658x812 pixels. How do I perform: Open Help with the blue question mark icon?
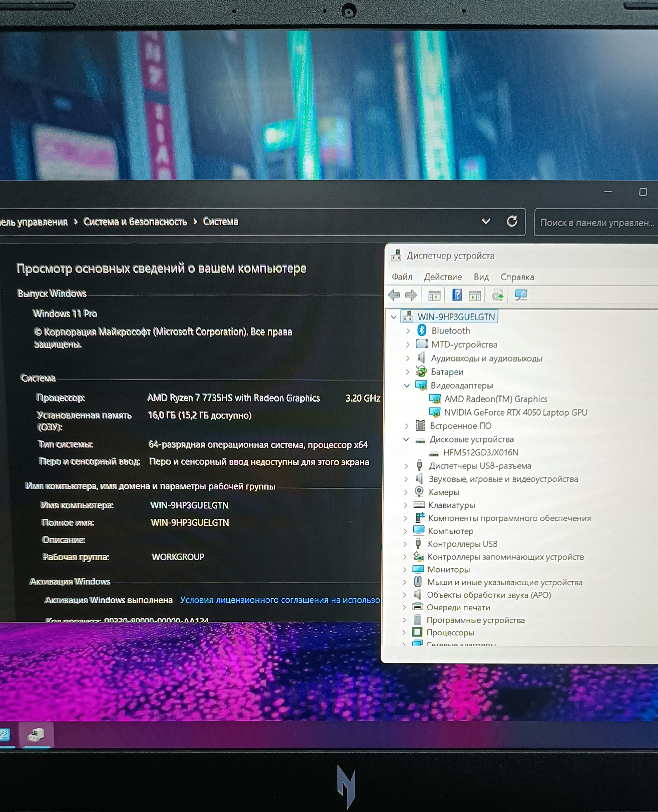pyautogui.click(x=457, y=295)
